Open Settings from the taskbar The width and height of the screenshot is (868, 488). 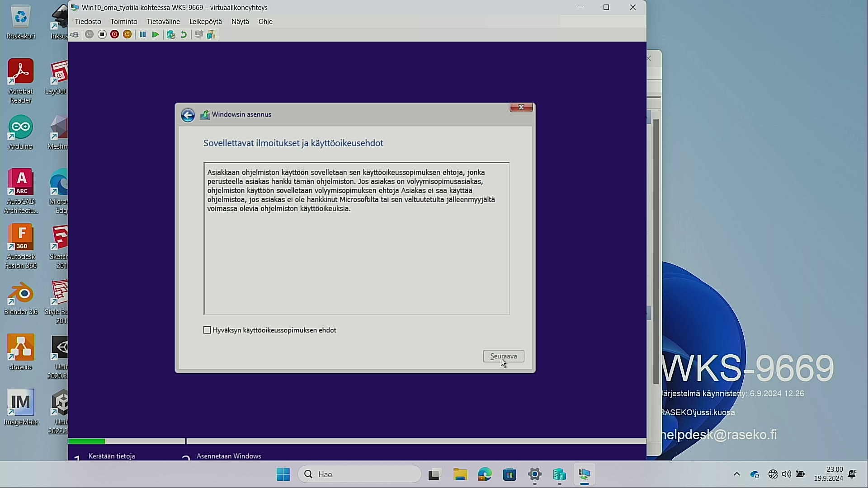click(x=535, y=474)
